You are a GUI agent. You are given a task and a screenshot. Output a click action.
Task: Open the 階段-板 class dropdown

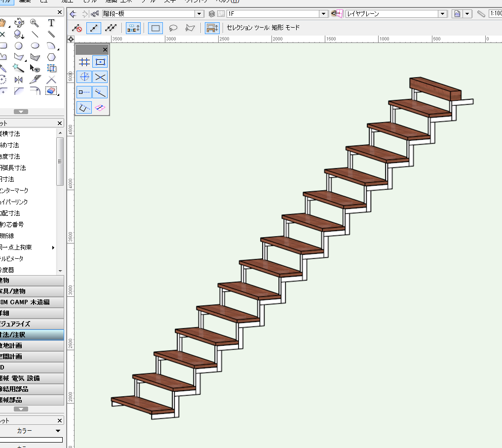tap(199, 14)
